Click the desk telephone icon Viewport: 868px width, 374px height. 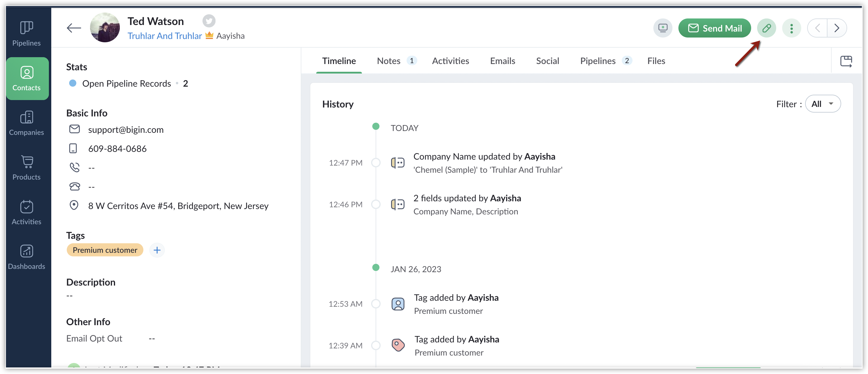(75, 186)
